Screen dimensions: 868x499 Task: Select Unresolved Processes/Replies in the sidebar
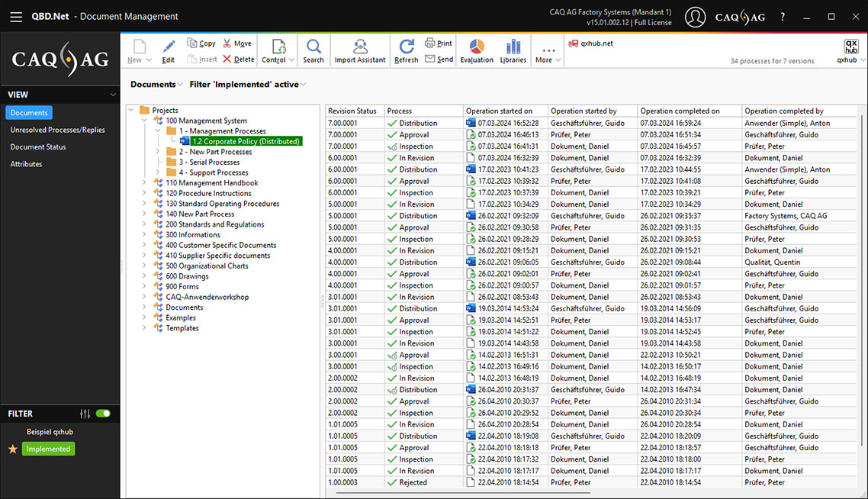click(58, 129)
